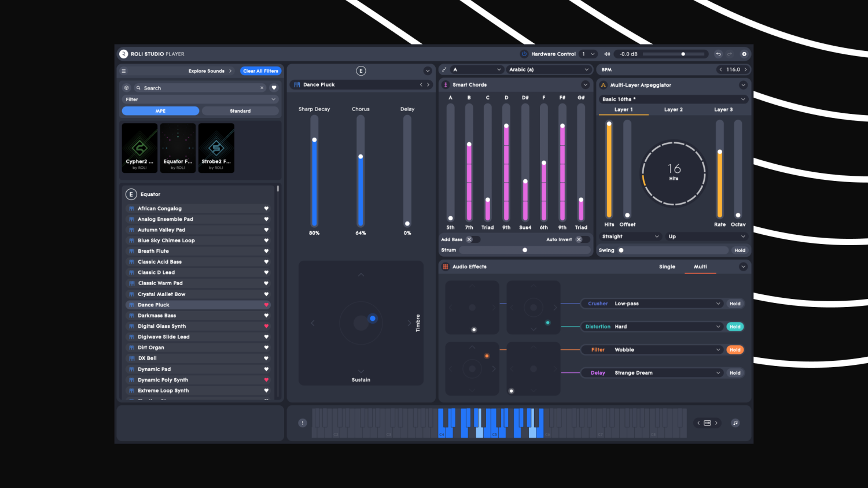This screenshot has width=868, height=488.
Task: Clear search text with the X icon
Action: click(262, 88)
